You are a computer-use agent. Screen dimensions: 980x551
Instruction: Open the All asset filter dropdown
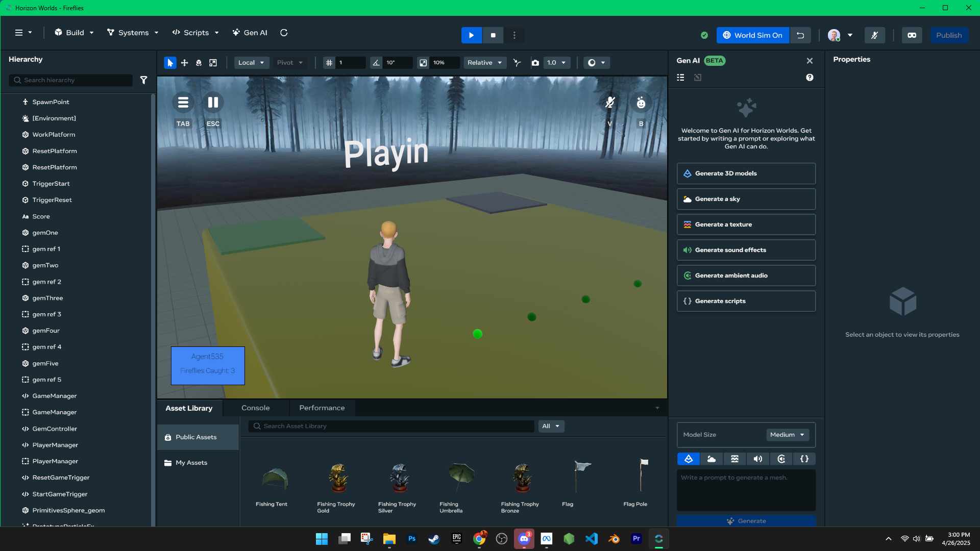pos(551,426)
